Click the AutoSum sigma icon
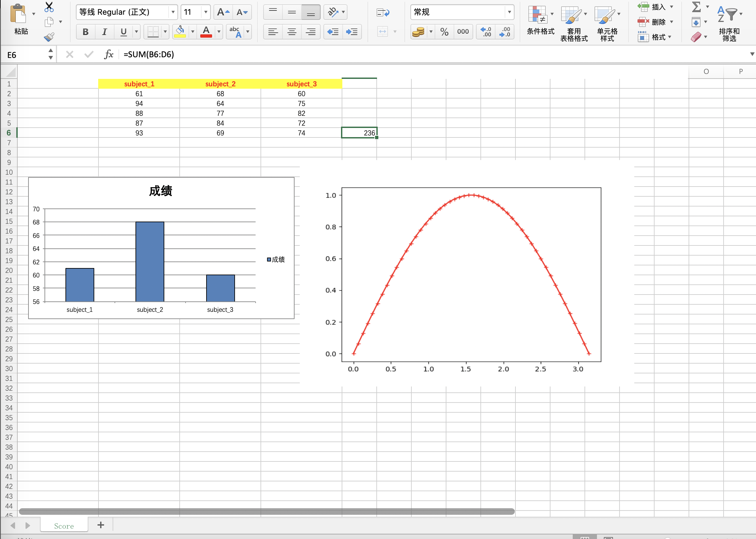Image resolution: width=756 pixels, height=539 pixels. (696, 7)
